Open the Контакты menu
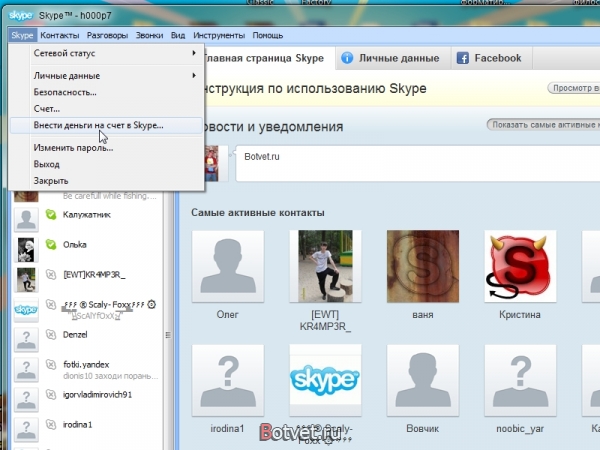Image resolution: width=600 pixels, height=450 pixels. click(60, 36)
